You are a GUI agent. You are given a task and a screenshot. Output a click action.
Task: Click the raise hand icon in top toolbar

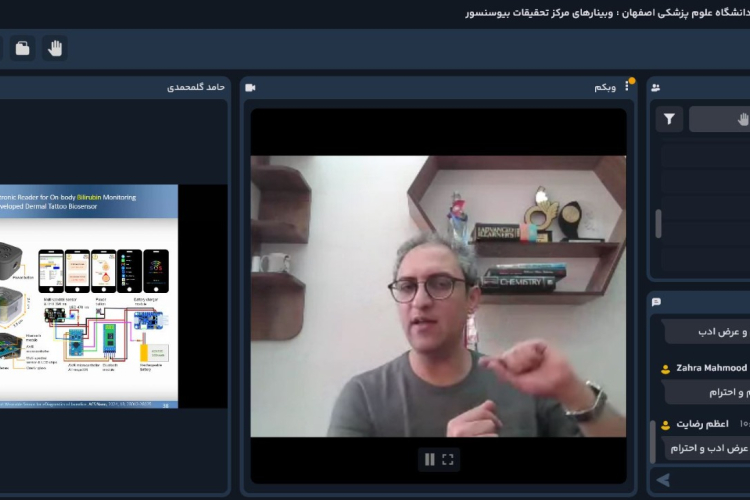(x=55, y=47)
